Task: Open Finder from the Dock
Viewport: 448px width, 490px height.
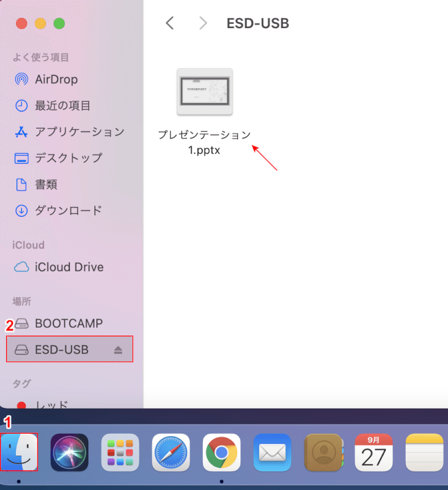Action: (19, 452)
